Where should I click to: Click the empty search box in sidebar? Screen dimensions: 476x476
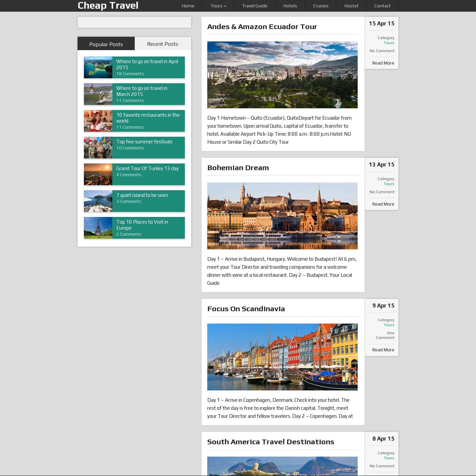click(134, 22)
